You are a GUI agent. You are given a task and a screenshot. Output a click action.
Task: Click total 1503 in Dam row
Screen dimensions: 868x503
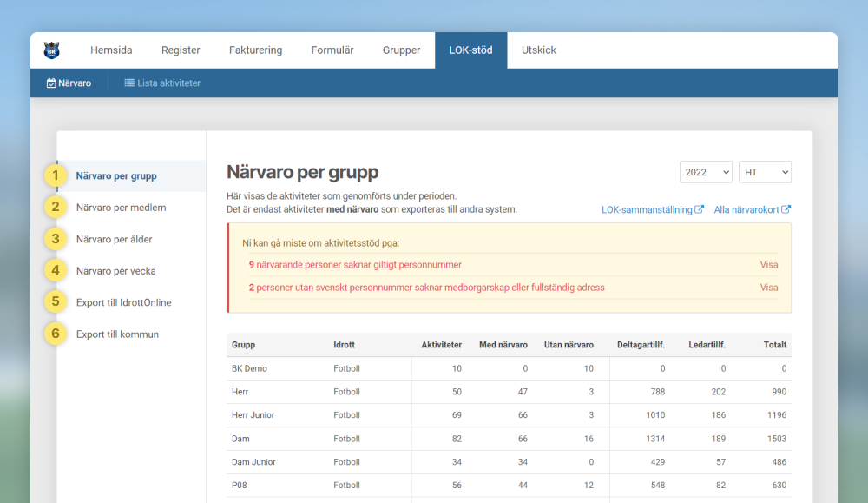[x=777, y=439]
